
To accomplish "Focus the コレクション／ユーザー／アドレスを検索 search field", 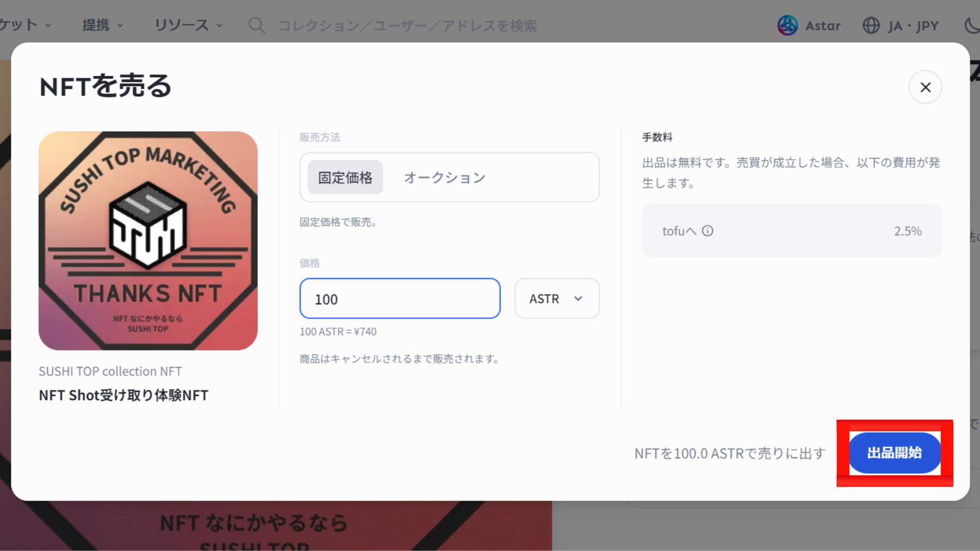I will pos(407,26).
